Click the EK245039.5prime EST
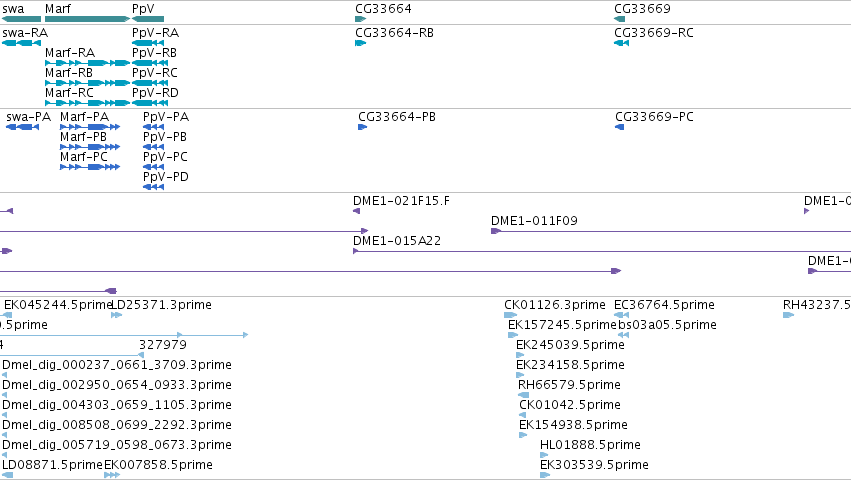Screen dimensions: 851x480 tap(520, 355)
